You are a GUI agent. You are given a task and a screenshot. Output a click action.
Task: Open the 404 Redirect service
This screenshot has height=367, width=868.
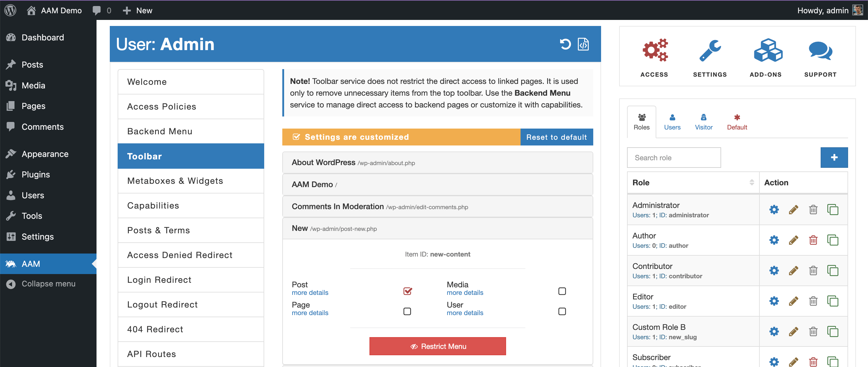(x=191, y=329)
